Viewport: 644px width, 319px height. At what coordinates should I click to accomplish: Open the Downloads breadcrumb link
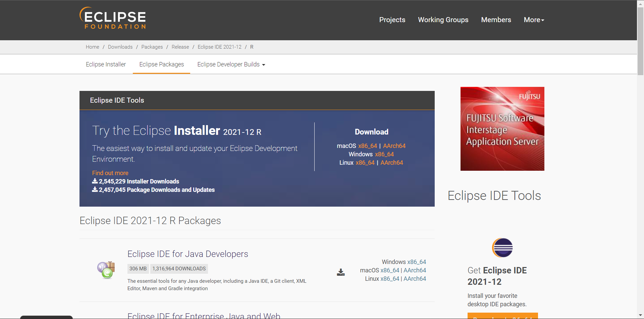120,47
